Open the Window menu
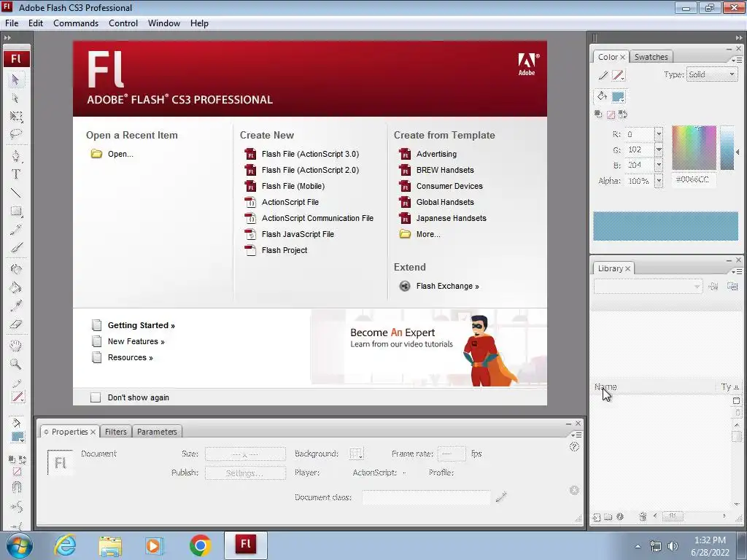Viewport: 747px width, 560px height. (164, 23)
